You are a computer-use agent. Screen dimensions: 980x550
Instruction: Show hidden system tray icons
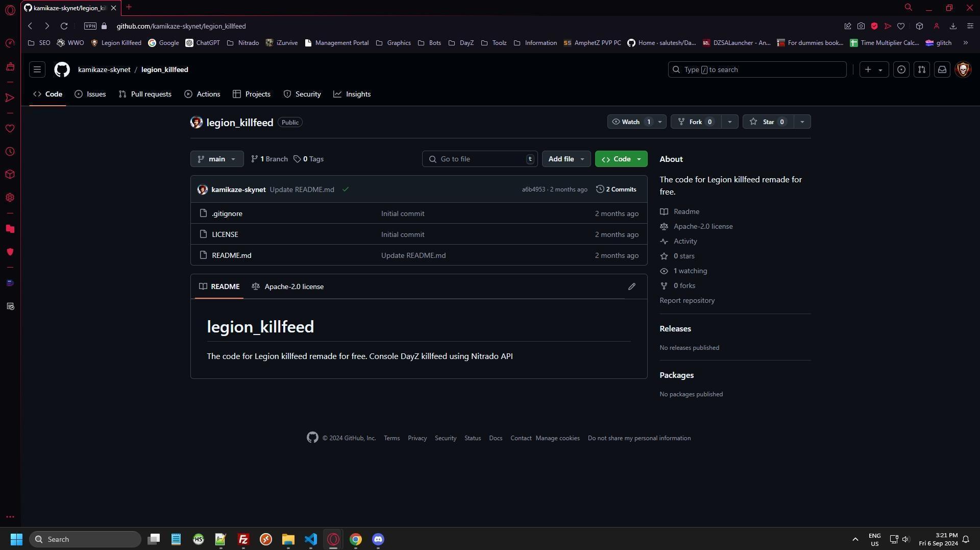[855, 539]
